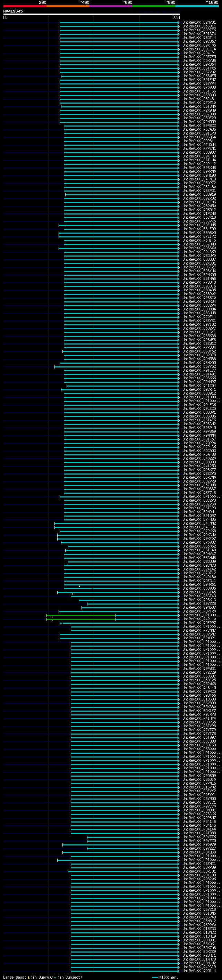Select label UniRef100_Q7ZSZ9
This screenshot has height=980, width=222.
coord(199,673)
